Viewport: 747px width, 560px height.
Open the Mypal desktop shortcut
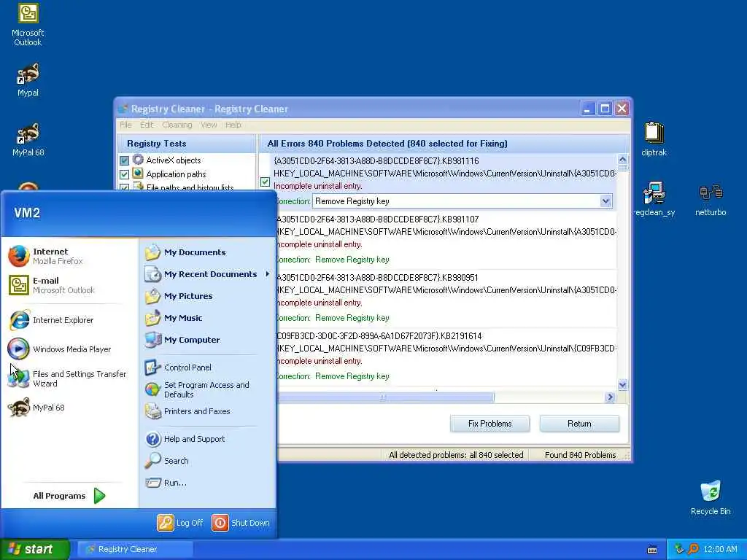pos(28,79)
